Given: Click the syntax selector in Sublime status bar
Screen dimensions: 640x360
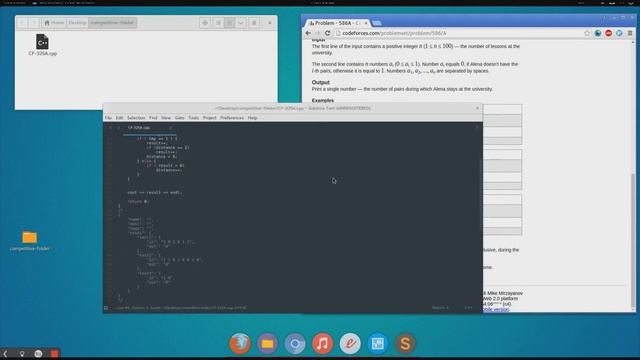Looking at the screenshot, I should pyautogui.click(x=468, y=308).
